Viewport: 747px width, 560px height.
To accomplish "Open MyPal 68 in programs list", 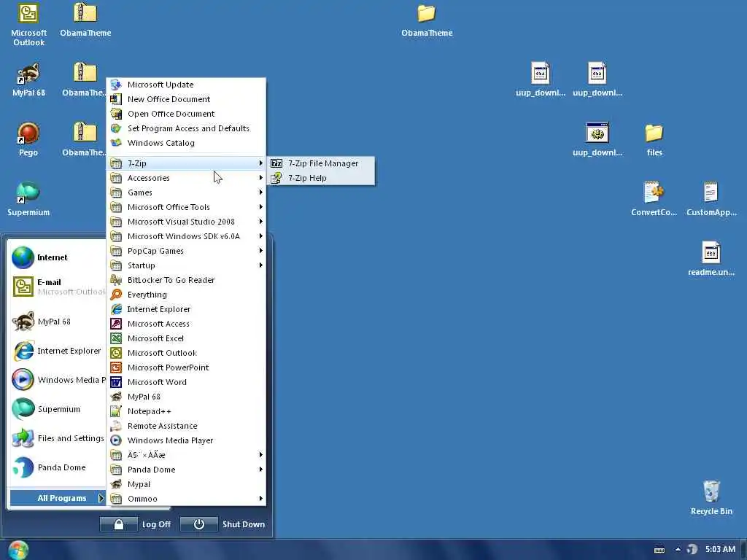I will pos(186,397).
